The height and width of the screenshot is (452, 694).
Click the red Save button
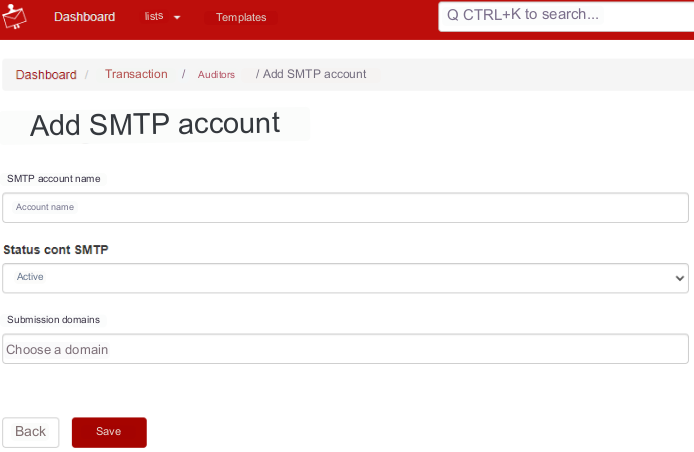pos(109,432)
